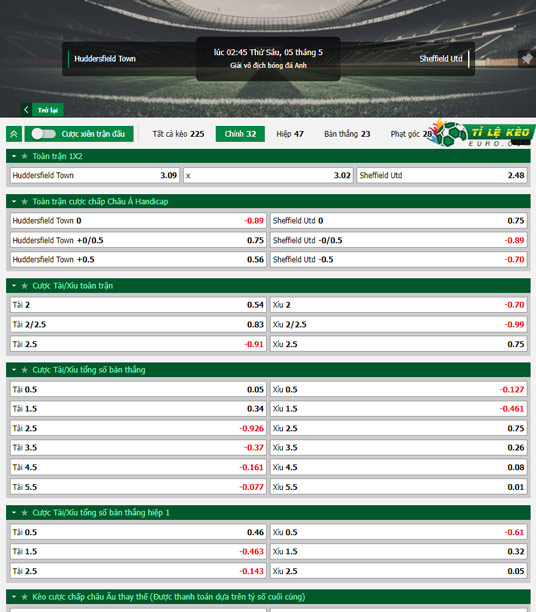This screenshot has width=536, height=612.
Task: Select Tài 2.5 odds -0.91 cell
Action: [138, 344]
